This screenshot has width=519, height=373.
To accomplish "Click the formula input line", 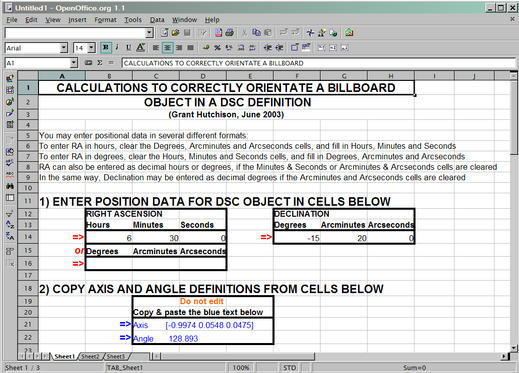I will click(319, 63).
